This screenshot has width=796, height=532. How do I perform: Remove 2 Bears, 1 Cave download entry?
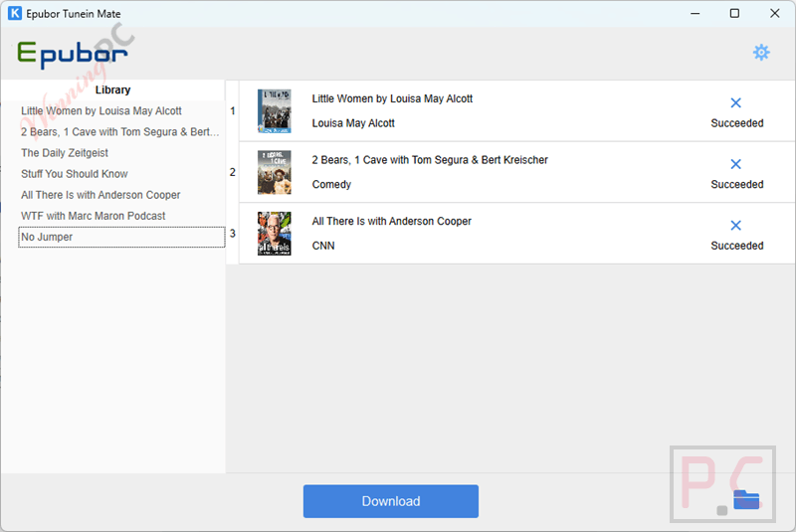[735, 164]
